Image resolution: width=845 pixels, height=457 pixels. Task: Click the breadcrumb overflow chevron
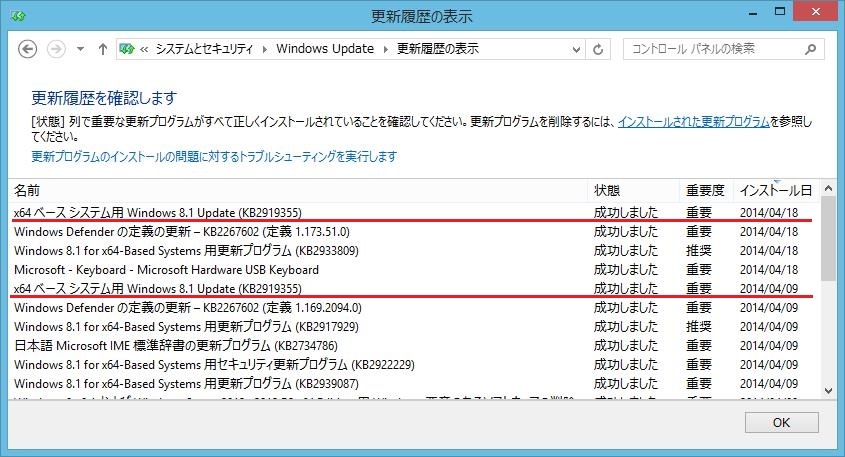pos(144,50)
